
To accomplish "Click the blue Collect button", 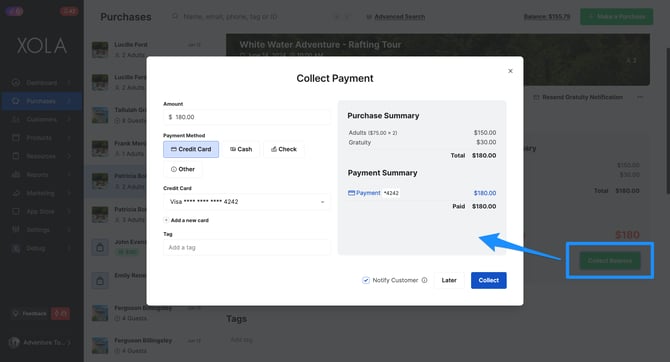I will (x=489, y=280).
